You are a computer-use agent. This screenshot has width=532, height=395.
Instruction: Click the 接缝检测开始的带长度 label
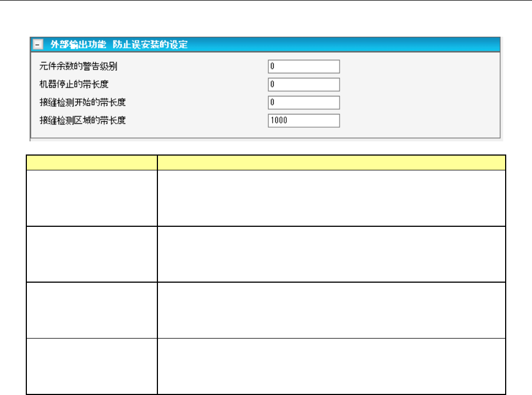(82, 102)
